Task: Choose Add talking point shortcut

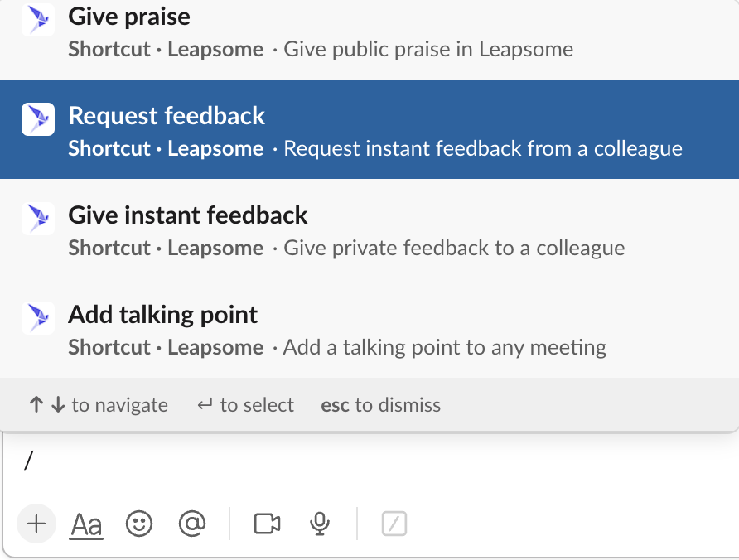Action: (x=163, y=315)
